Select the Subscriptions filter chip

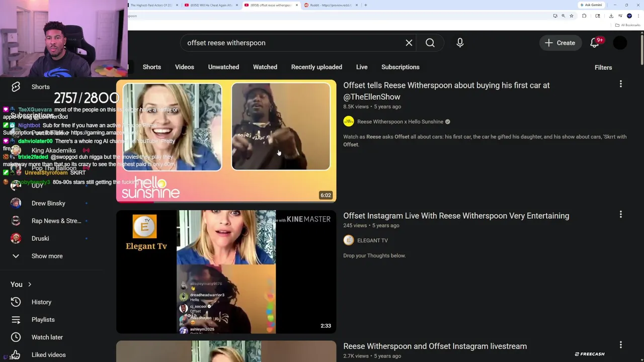click(400, 67)
